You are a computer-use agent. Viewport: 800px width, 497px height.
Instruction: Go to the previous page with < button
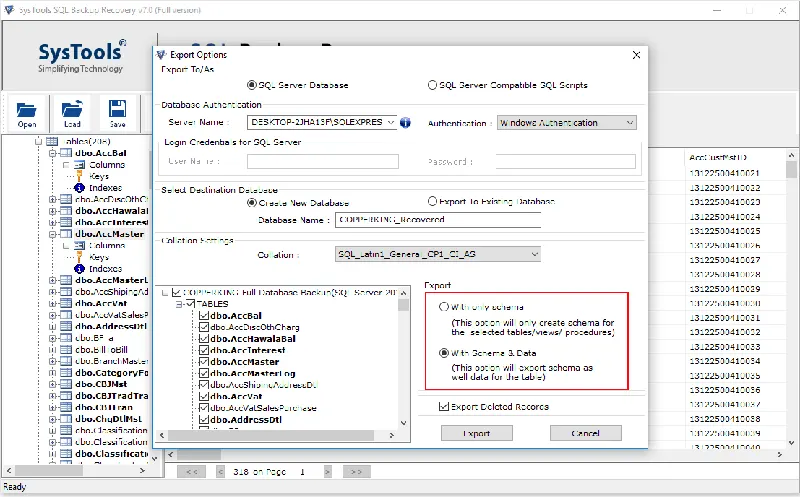click(x=220, y=472)
